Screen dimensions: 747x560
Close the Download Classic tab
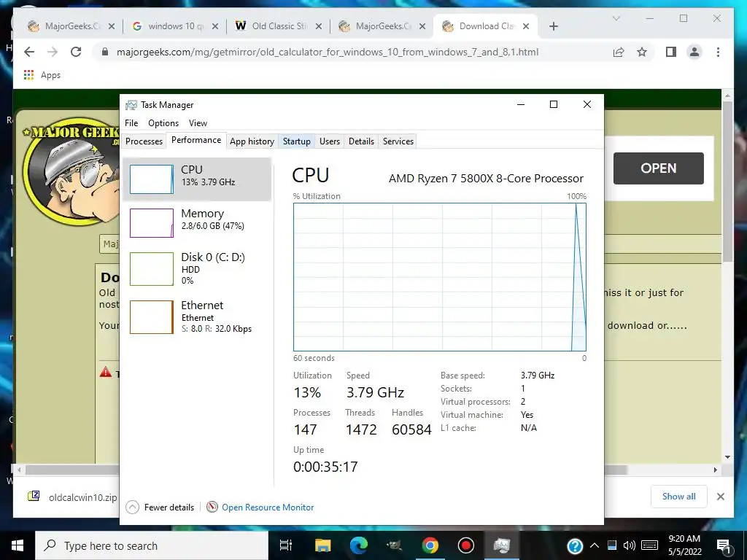(526, 26)
